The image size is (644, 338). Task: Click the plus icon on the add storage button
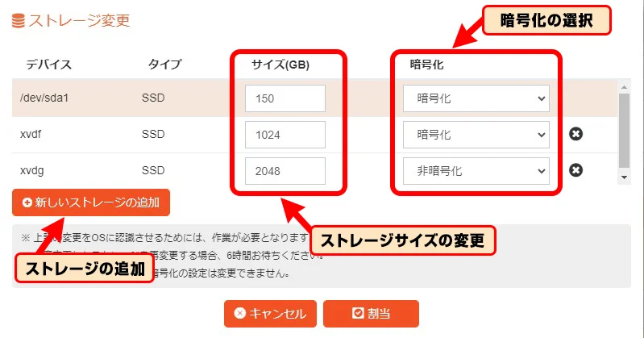point(27,202)
